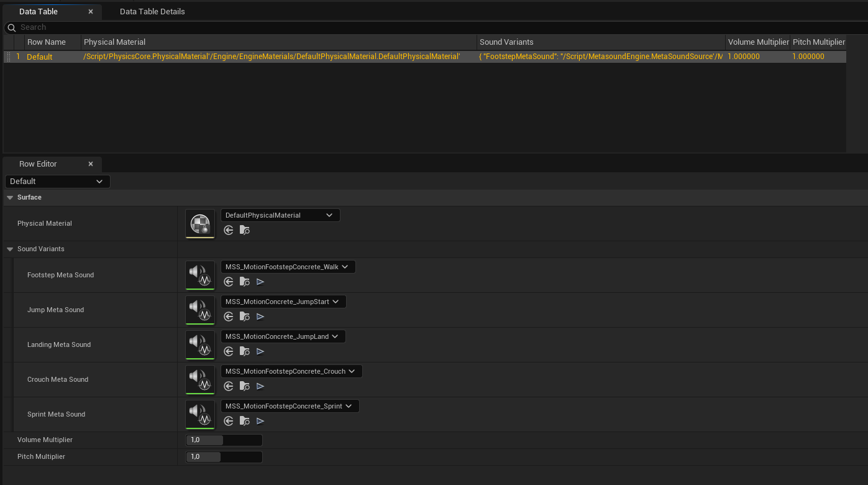Browse to Crouch Meta Sound asset

(x=245, y=386)
